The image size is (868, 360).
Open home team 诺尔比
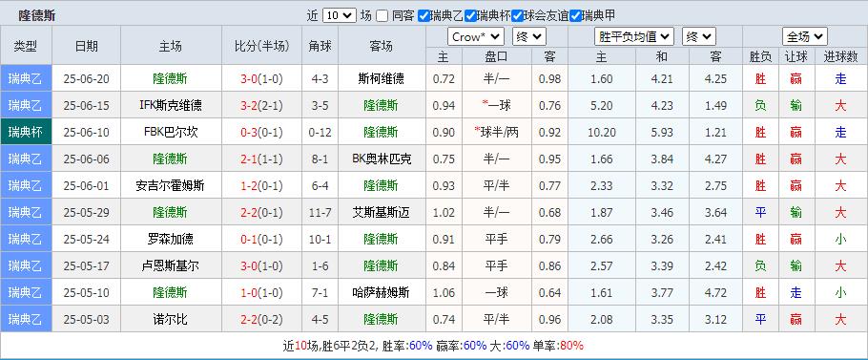[x=171, y=319]
